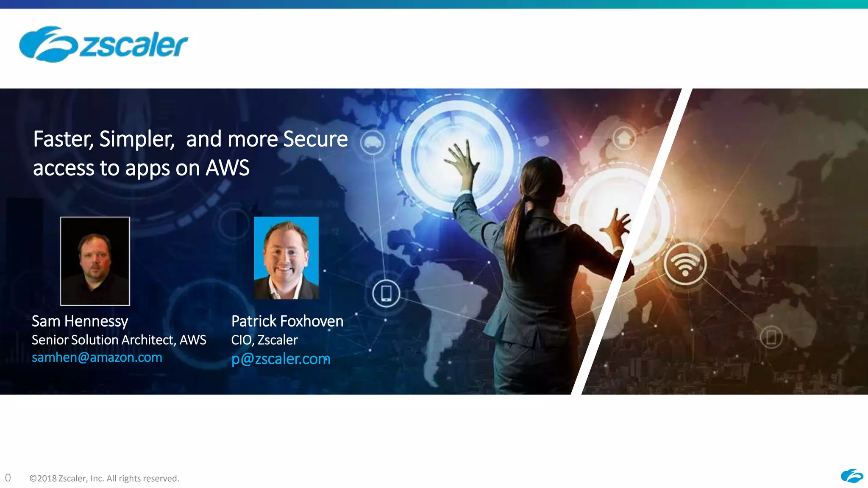Click the Sam Hennessy name text

80,321
